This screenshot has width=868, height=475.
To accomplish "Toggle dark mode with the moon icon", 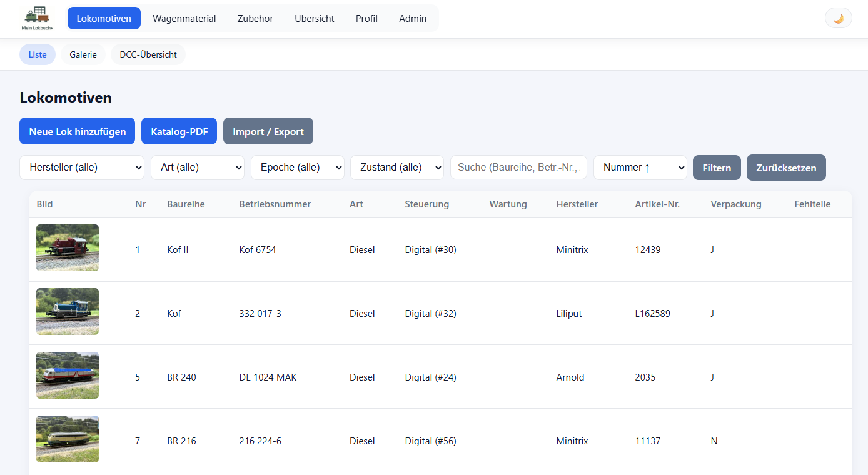I will point(839,18).
